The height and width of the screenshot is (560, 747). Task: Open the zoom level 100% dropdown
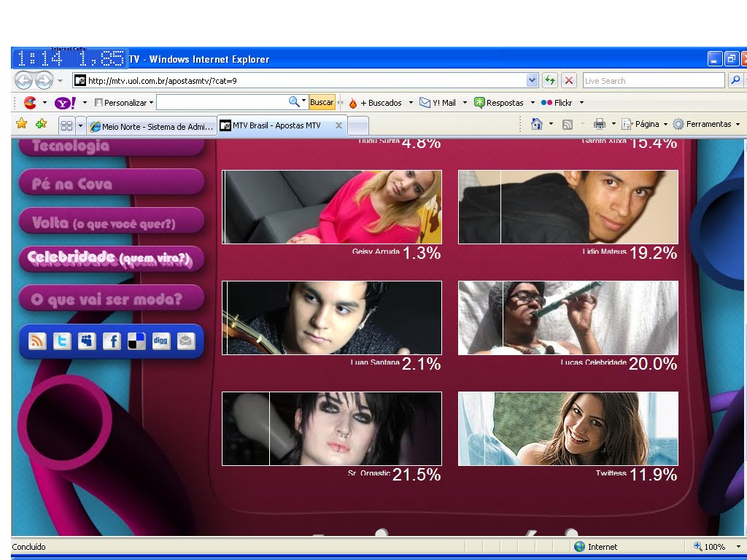[738, 547]
